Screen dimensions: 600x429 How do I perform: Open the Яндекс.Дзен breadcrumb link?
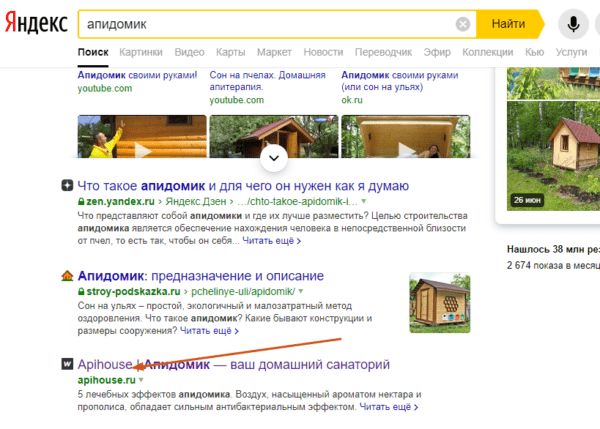[196, 201]
